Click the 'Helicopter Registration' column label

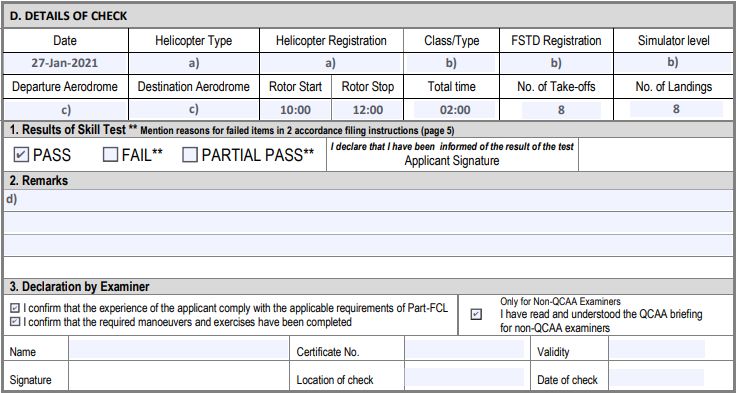pyautogui.click(x=331, y=40)
